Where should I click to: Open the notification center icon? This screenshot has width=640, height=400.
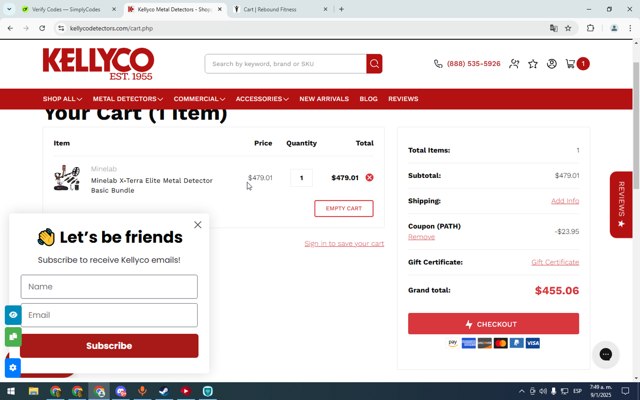[x=625, y=391]
